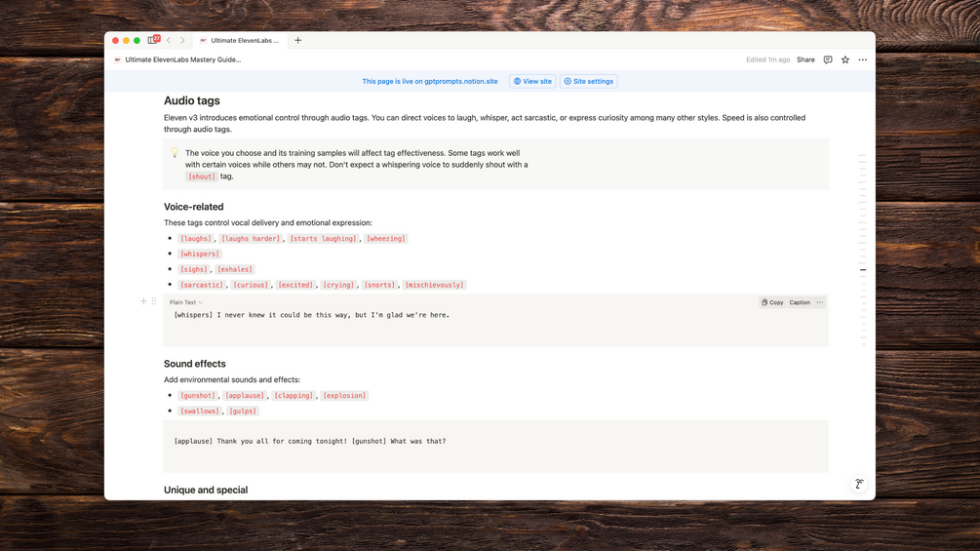Click the six-dot block drag handle
The width and height of the screenshot is (980, 551).
[154, 301]
